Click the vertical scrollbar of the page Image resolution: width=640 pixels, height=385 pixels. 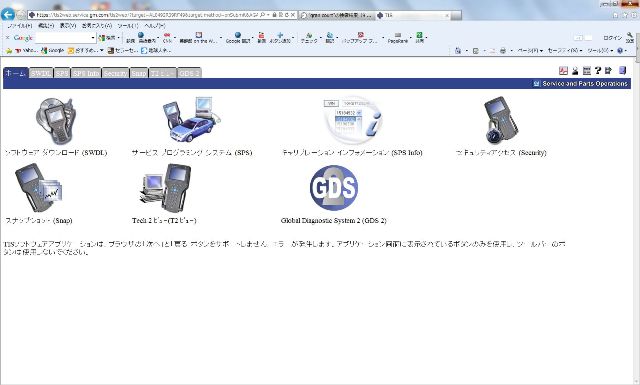[637, 220]
